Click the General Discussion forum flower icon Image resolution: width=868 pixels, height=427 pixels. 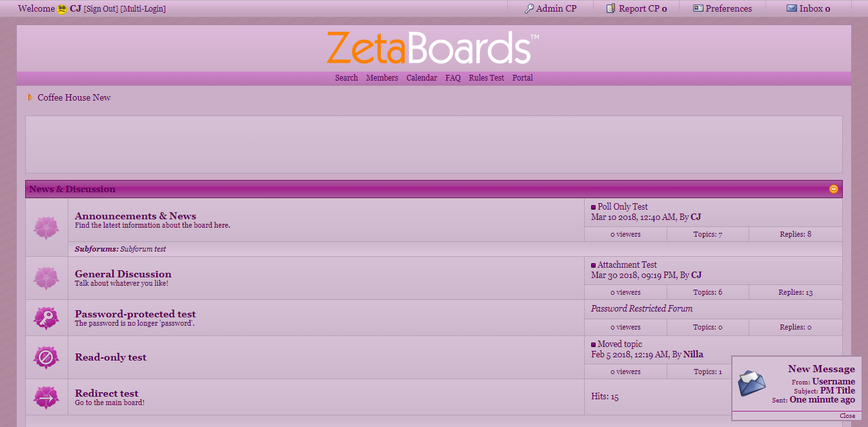point(46,278)
